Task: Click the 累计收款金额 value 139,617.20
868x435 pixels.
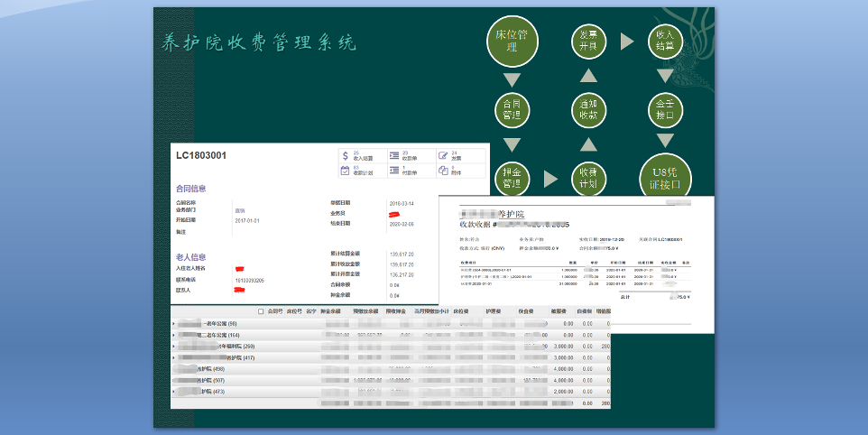Action: pyautogui.click(x=402, y=264)
